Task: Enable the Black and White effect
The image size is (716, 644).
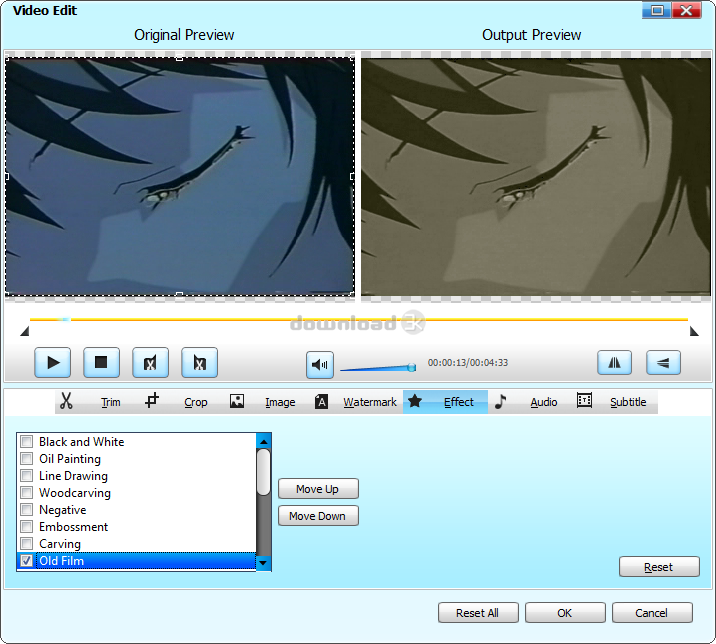Action: pyautogui.click(x=27, y=442)
